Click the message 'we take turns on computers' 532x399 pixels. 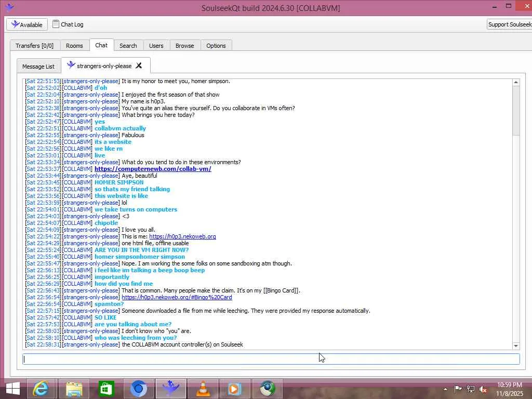[x=136, y=209]
